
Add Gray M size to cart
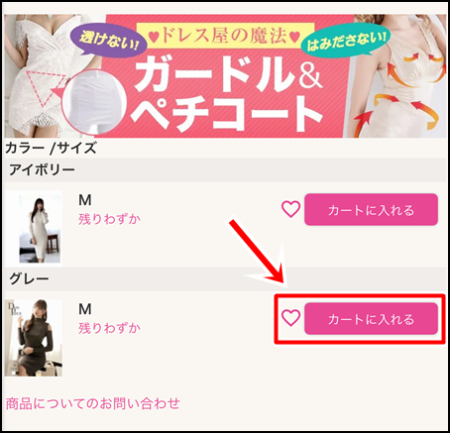371,319
